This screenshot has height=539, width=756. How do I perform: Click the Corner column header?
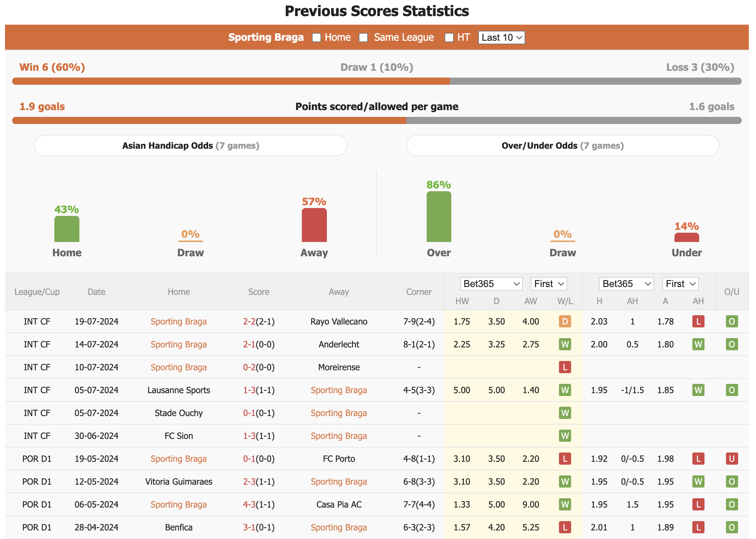(419, 292)
